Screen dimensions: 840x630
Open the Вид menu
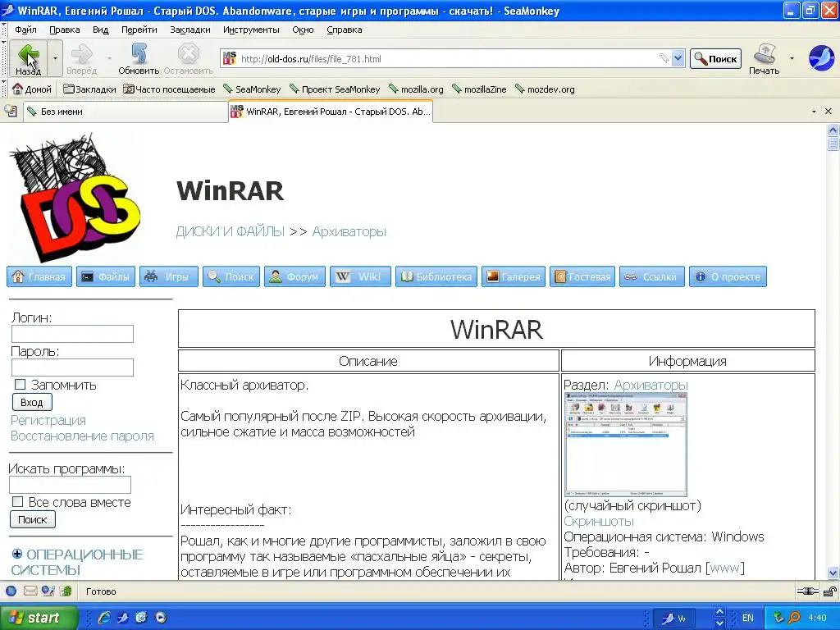pyautogui.click(x=101, y=30)
